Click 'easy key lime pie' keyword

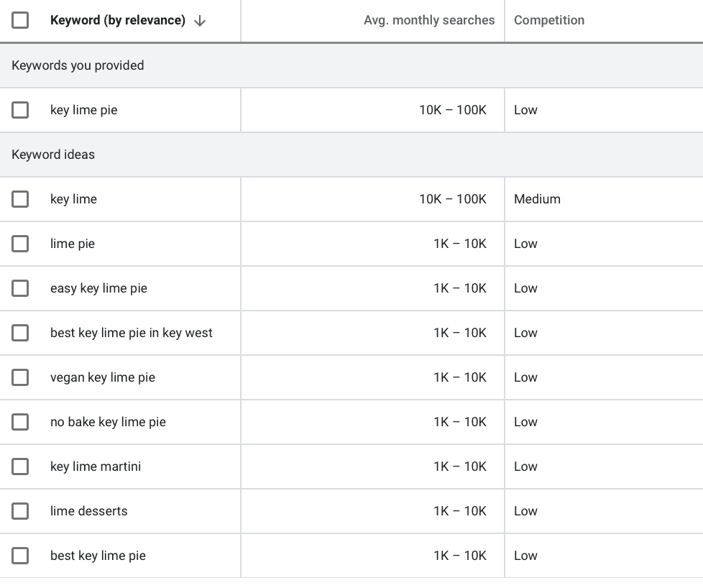coord(98,288)
